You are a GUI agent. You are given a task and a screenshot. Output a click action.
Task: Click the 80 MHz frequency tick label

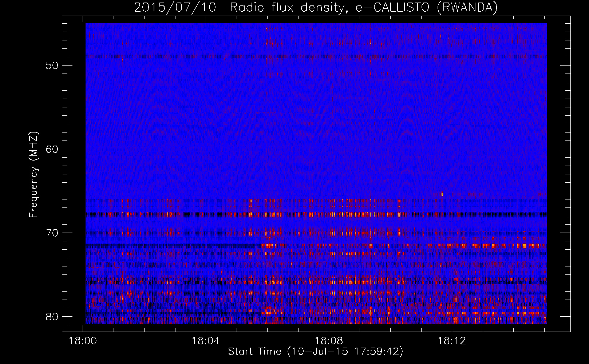click(x=52, y=316)
